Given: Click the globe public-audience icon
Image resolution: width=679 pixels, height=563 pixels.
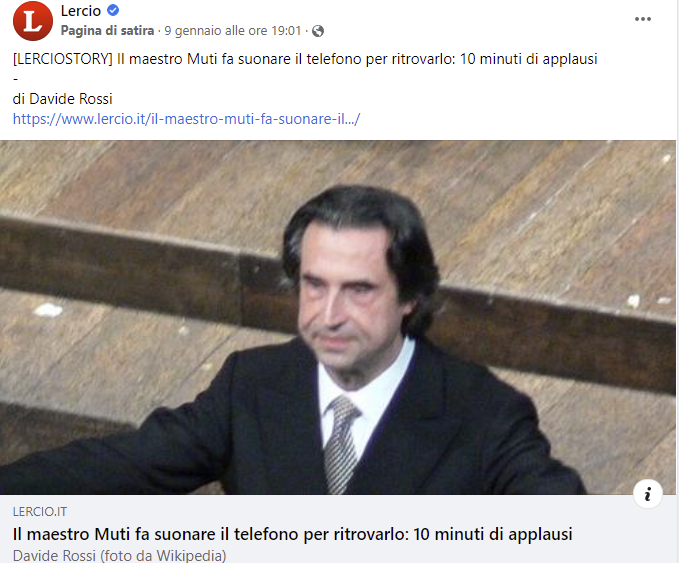Looking at the screenshot, I should coord(318,31).
